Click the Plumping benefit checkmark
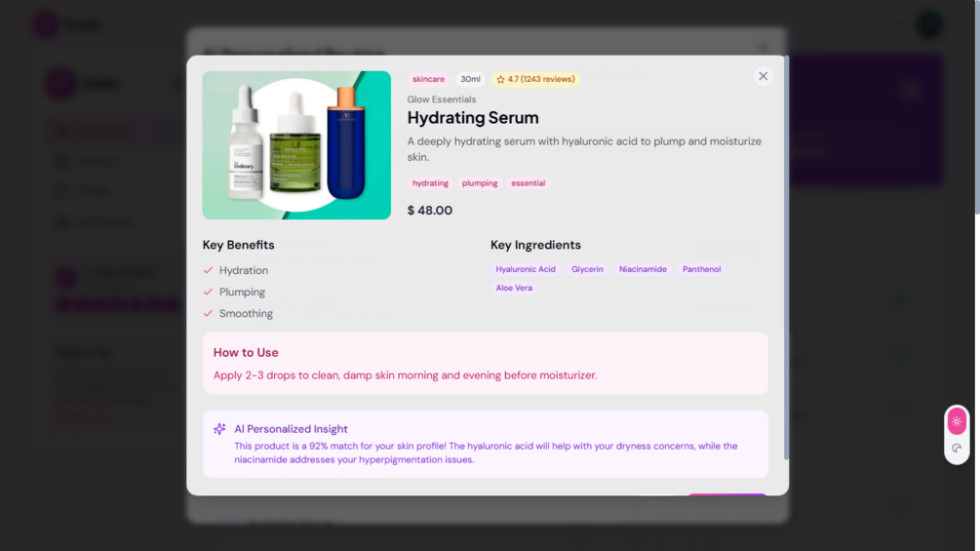The image size is (980, 551). coord(208,292)
